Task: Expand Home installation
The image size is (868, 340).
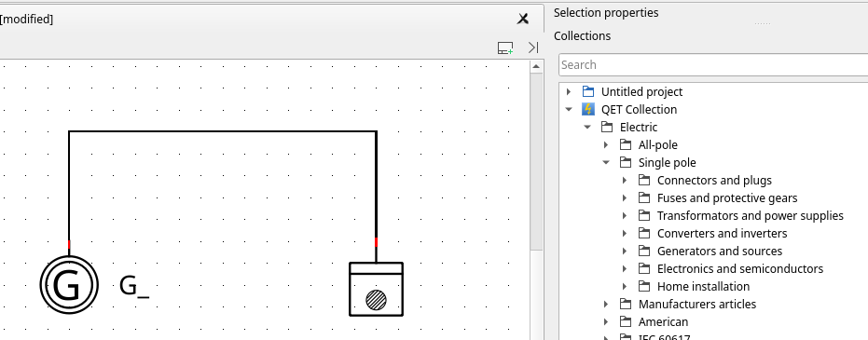Action: (x=625, y=286)
